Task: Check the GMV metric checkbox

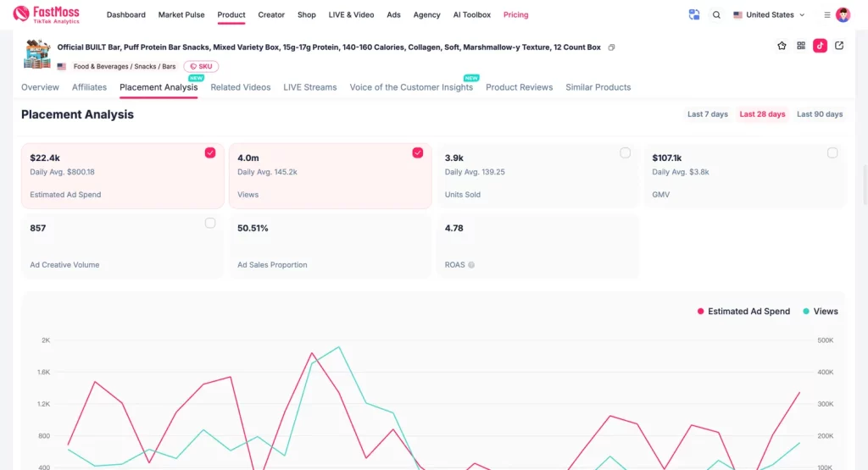Action: tap(832, 152)
